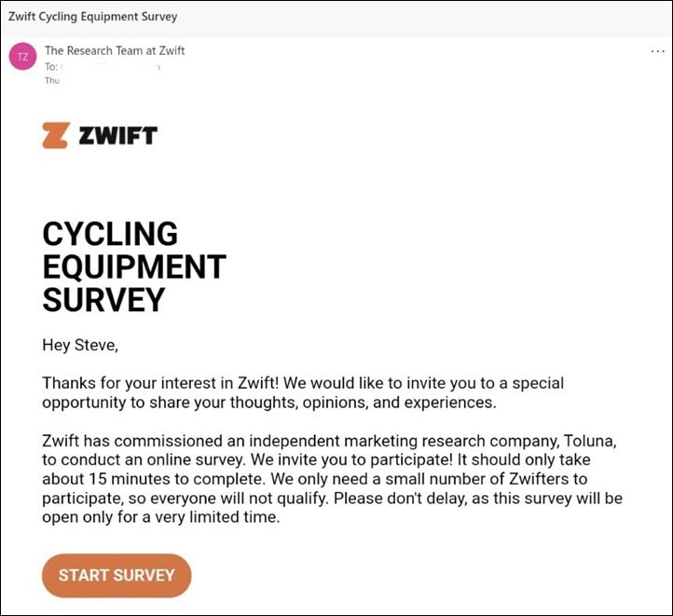Click the word CYCLING in the heading
The image size is (673, 616).
(x=110, y=234)
